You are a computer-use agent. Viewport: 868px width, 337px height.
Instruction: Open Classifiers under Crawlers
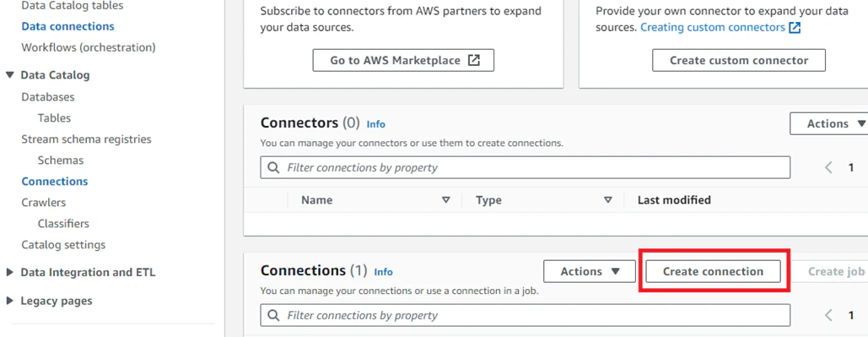(63, 223)
